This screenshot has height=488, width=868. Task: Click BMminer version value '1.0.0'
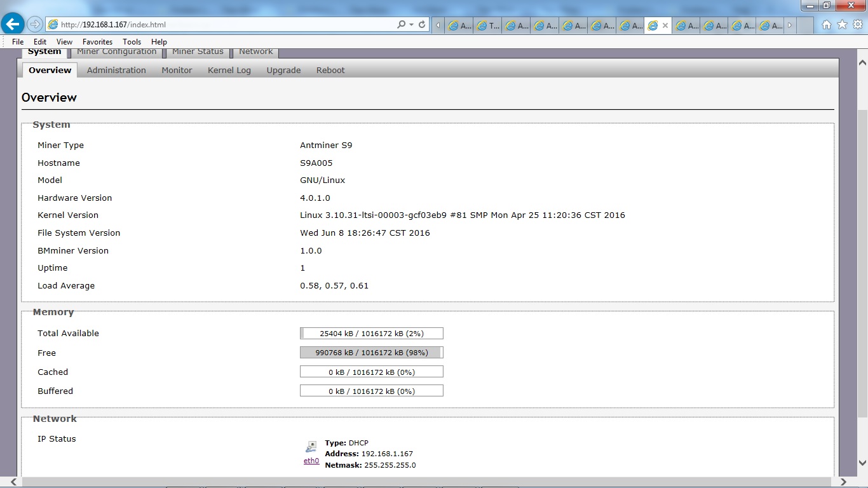(311, 251)
